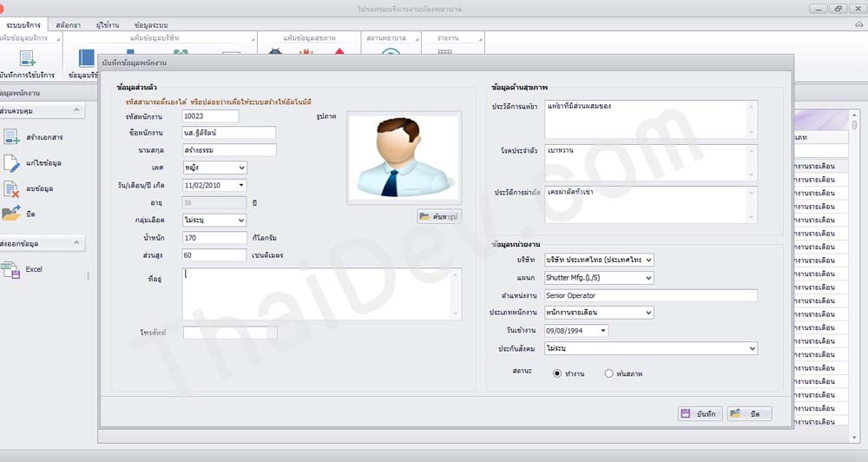Open the วันเข้างาน 09/08/1994 date picker

[603, 331]
